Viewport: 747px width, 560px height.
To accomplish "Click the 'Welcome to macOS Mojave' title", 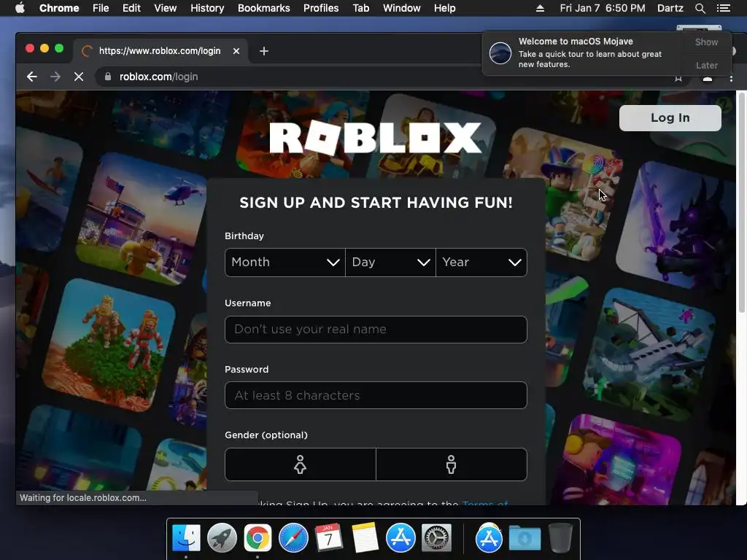I will pos(576,42).
